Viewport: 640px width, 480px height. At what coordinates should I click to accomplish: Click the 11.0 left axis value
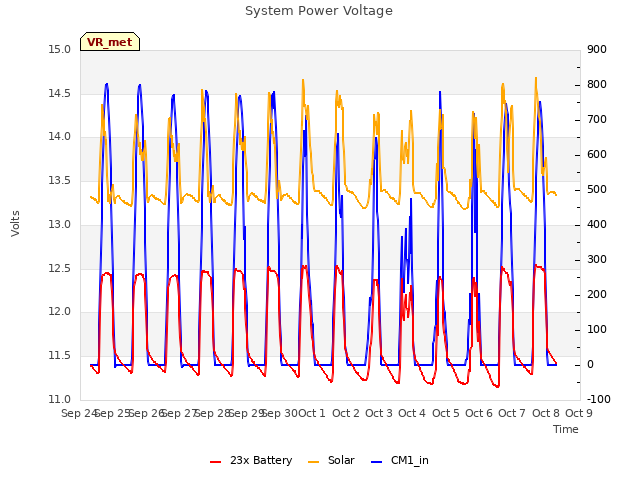tap(60, 399)
